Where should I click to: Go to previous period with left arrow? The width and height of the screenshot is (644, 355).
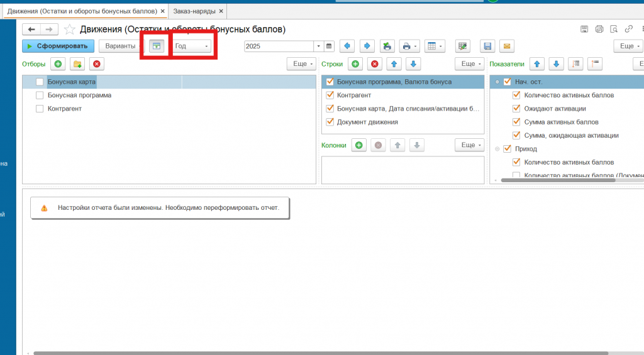(347, 46)
